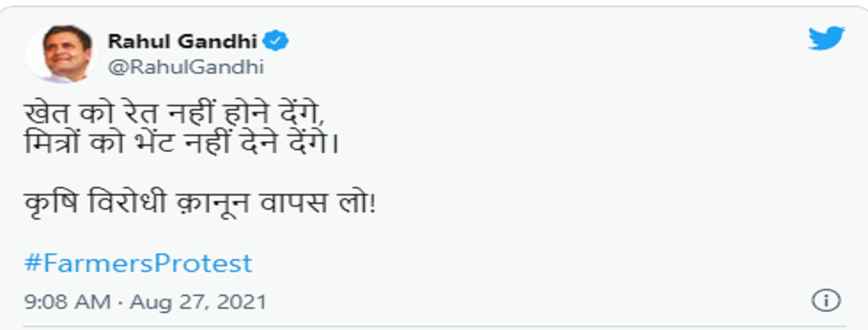Viewport: 868px width, 330px height.
Task: Open the Twitter bird logo link
Action: 826,38
